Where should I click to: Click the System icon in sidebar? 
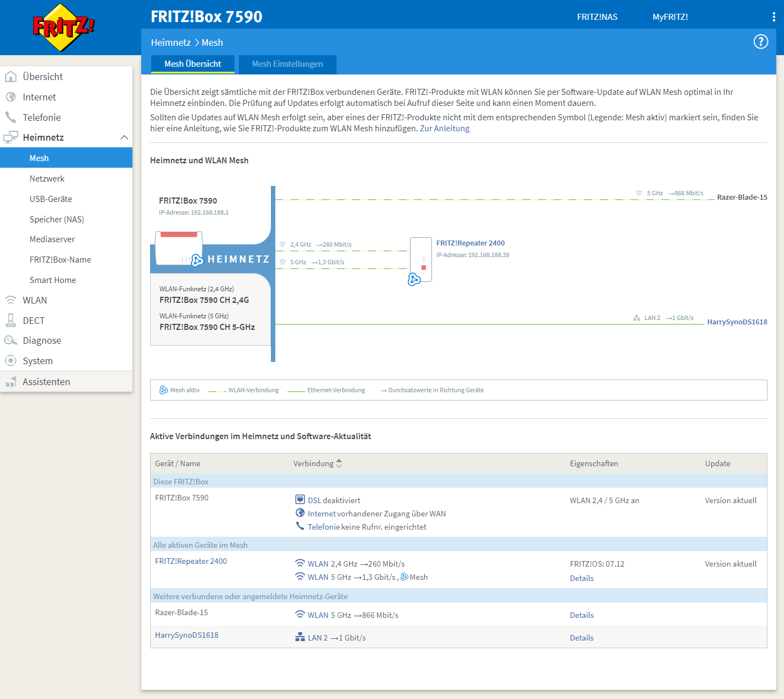click(10, 361)
